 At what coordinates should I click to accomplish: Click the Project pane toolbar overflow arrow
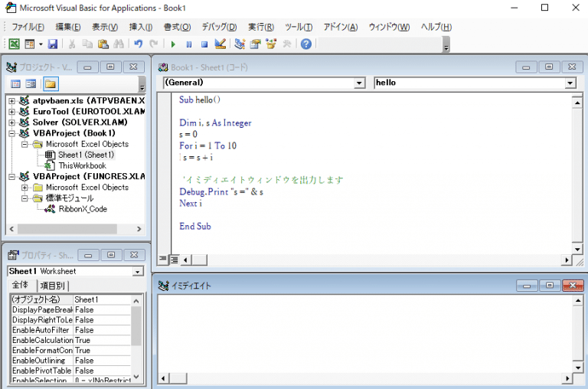coord(142,84)
